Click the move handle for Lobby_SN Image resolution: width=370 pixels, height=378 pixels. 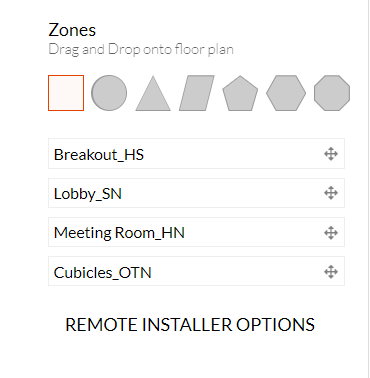coord(331,193)
